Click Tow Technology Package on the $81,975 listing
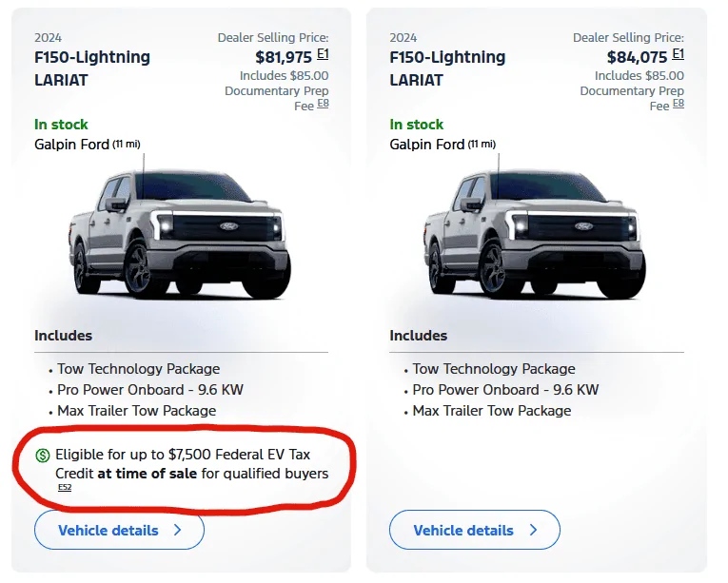This screenshot has height=583, width=728. click(x=138, y=369)
